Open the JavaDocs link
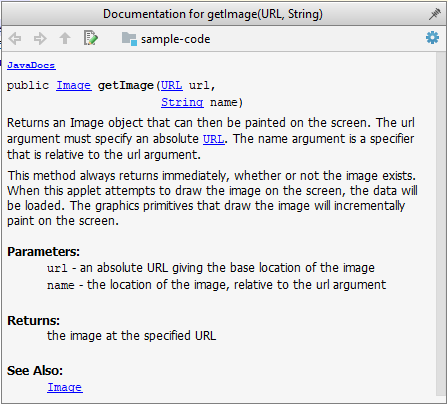 (x=31, y=65)
